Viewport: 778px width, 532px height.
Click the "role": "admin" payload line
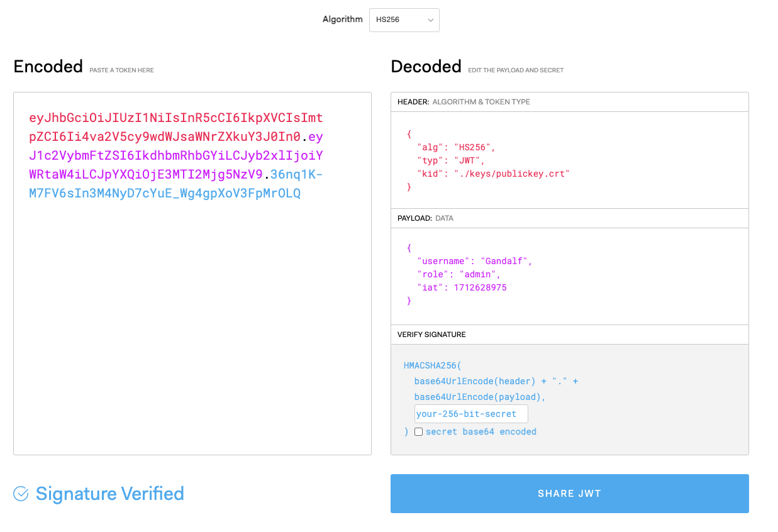point(458,274)
